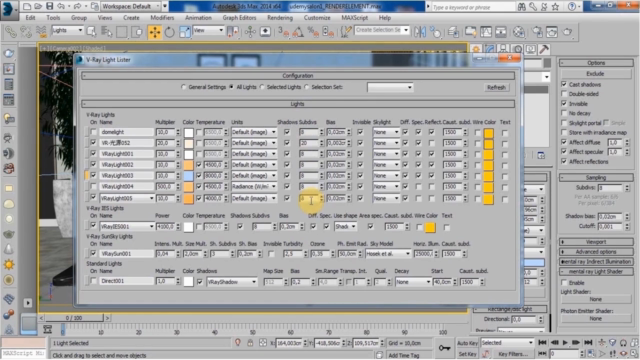Toggle Percent Snap in toolbar

(313, 32)
